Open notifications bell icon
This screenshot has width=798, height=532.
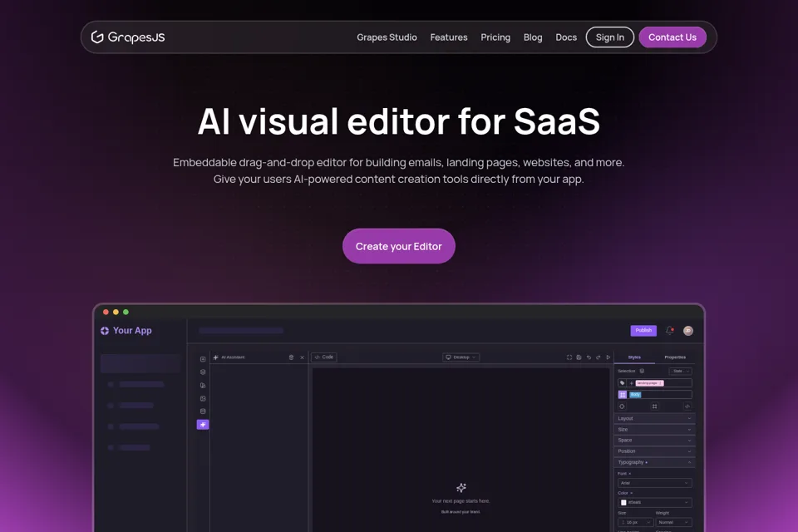click(x=670, y=330)
